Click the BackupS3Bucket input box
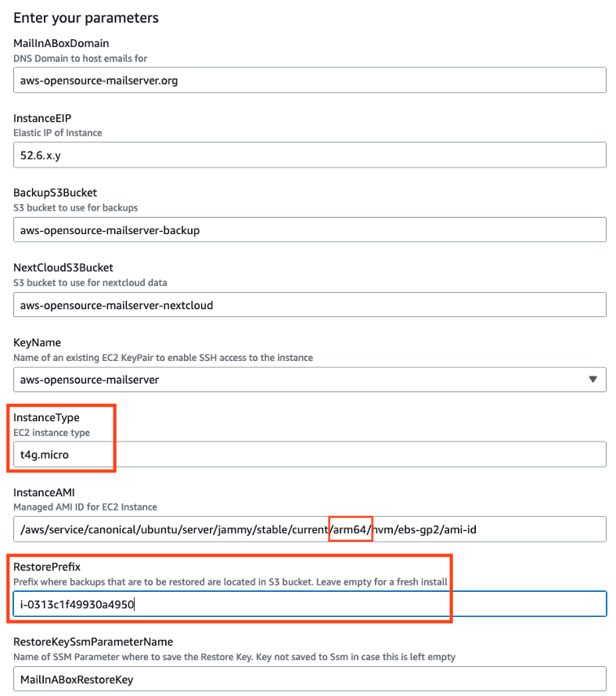 point(308,229)
